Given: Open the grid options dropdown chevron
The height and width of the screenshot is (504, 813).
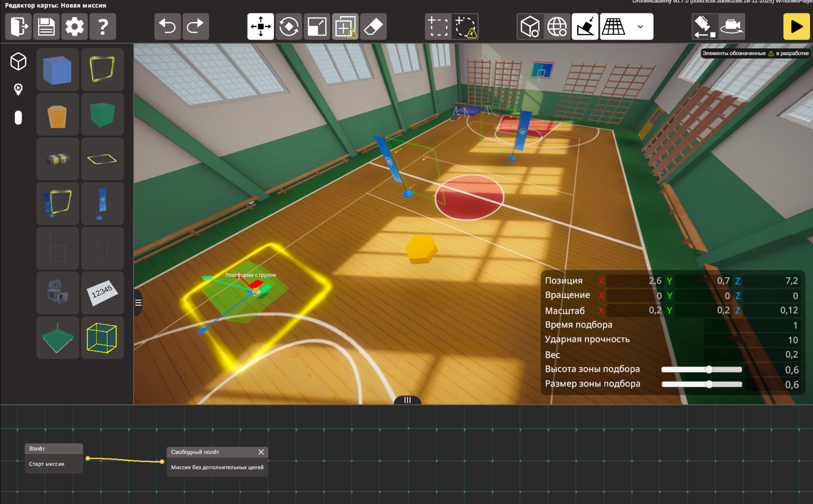Looking at the screenshot, I should point(640,27).
